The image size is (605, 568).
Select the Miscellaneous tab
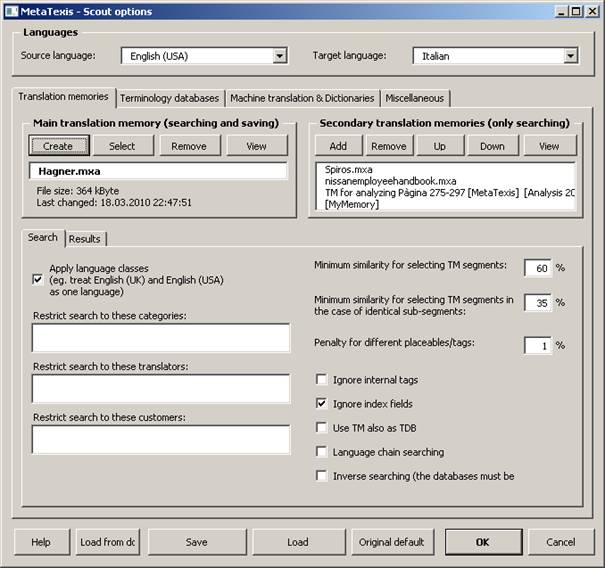416,98
